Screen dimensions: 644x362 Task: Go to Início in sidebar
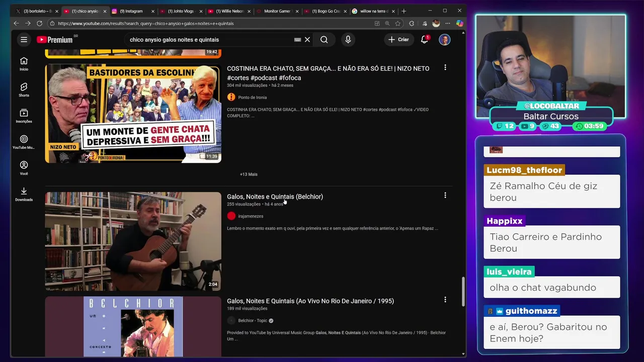(x=24, y=64)
